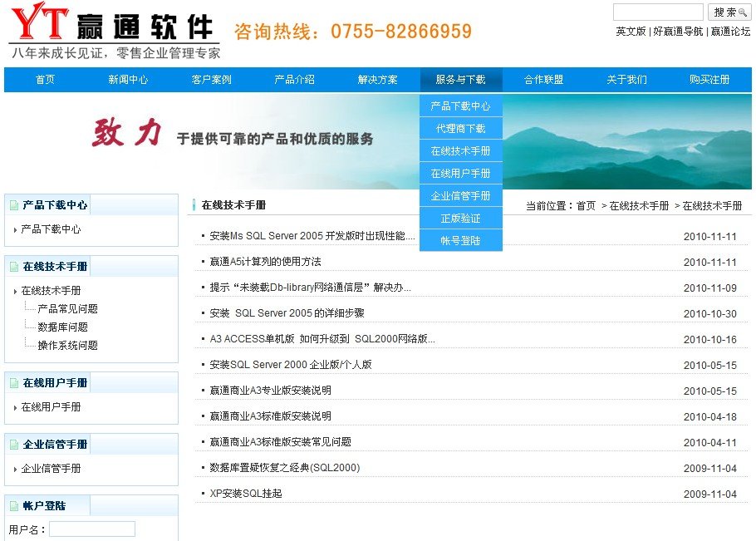Open 产品下载中心 from the dropdown menu
Image resolution: width=756 pixels, height=541 pixels.
point(460,106)
